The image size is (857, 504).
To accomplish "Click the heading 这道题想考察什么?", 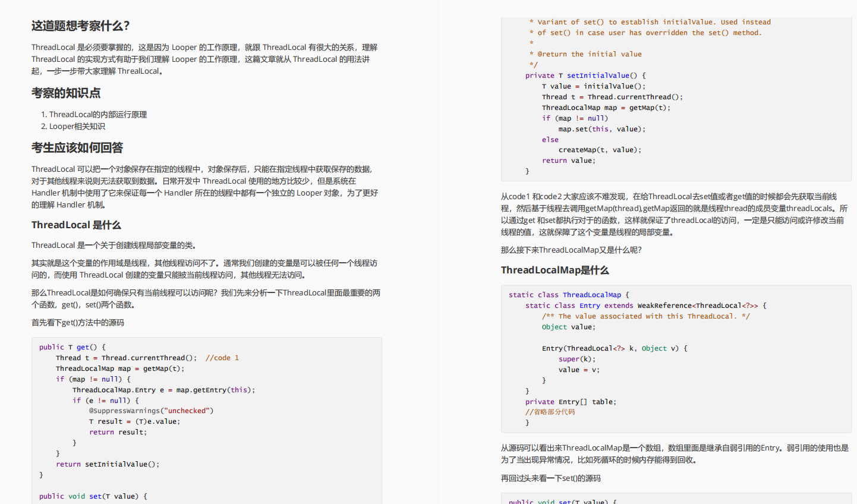I will click(81, 26).
